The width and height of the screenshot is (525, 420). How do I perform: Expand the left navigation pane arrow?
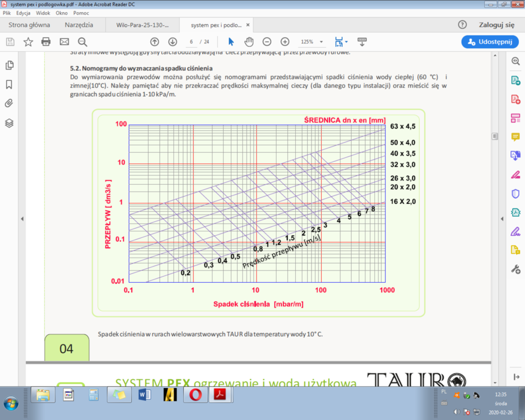pos(22,218)
